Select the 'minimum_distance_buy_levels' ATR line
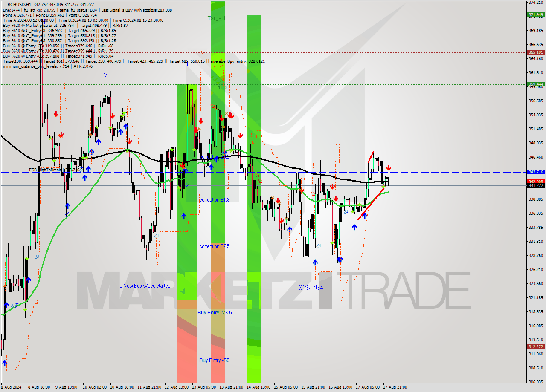This screenshot has width=546, height=392. click(47, 66)
